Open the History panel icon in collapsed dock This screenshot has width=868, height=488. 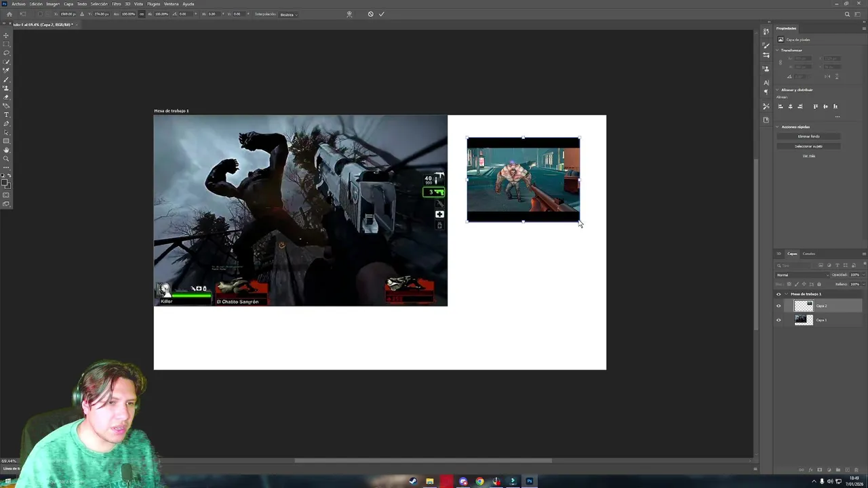pyautogui.click(x=766, y=32)
